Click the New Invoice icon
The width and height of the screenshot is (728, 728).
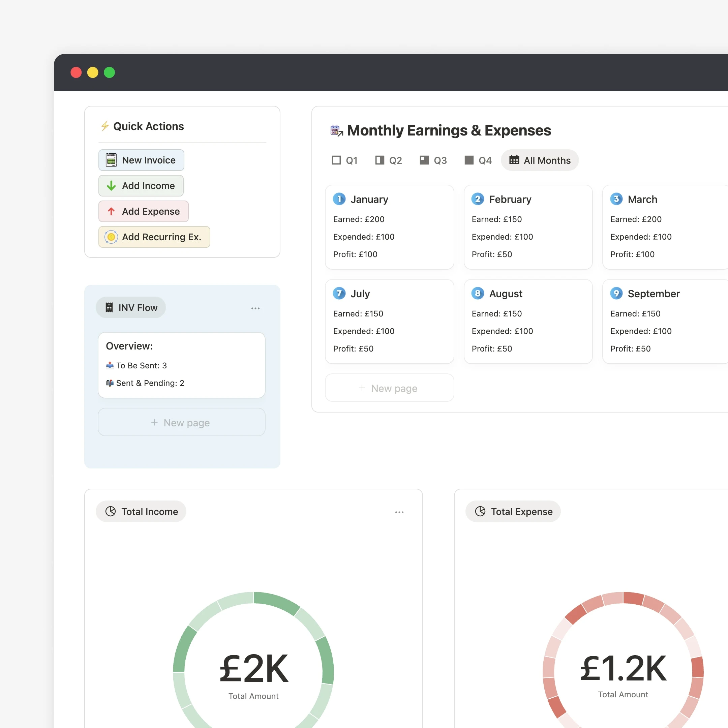click(x=111, y=160)
